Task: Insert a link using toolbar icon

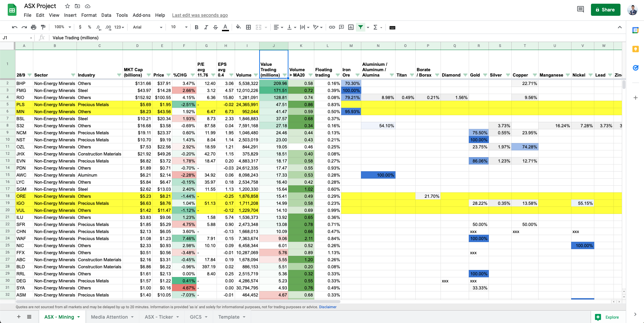Action: coord(332,27)
